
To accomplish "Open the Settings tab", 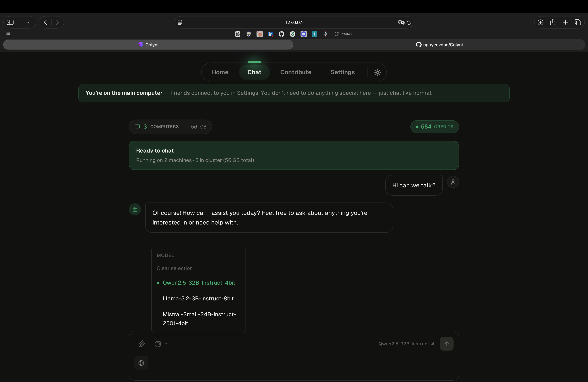I will [342, 72].
